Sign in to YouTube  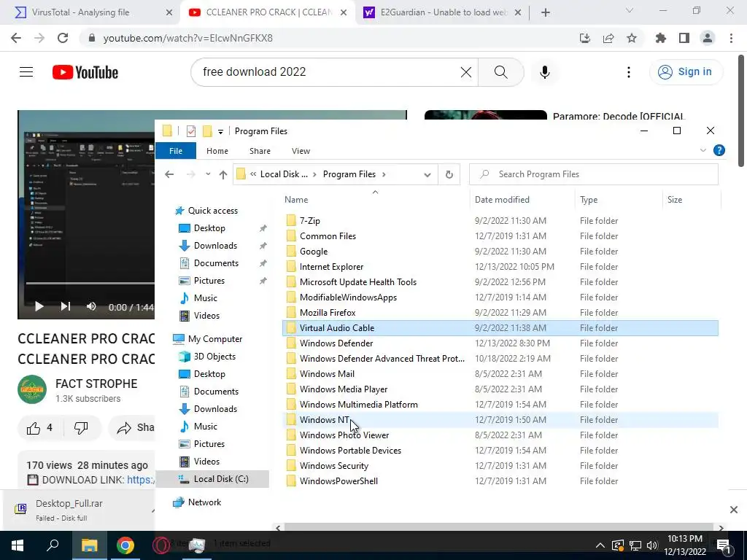[686, 72]
